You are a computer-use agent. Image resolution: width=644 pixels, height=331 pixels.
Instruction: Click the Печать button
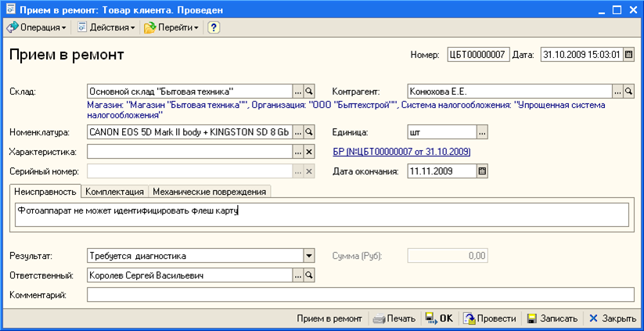(394, 318)
